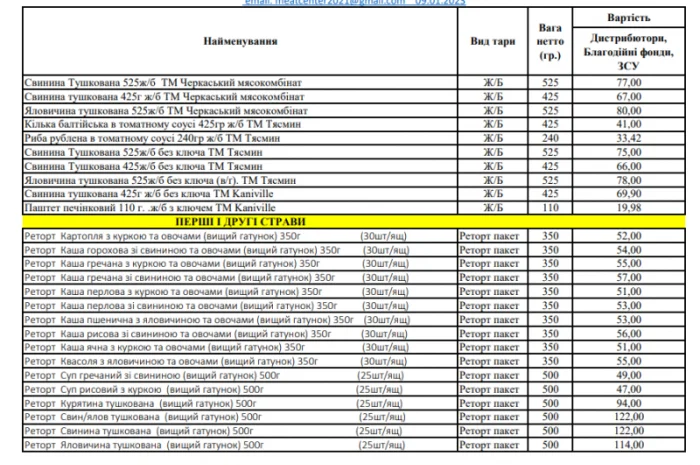
Task: Click the 'Вид тари' column header
Action: 492,42
